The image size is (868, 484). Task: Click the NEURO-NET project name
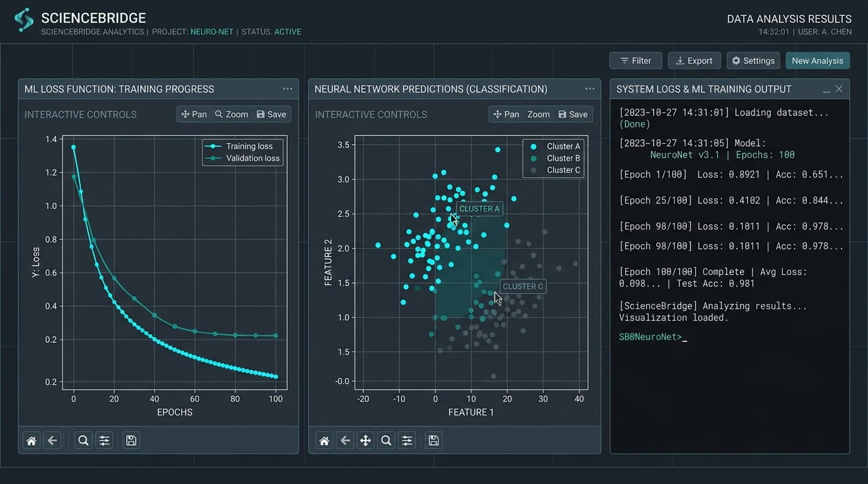(x=211, y=32)
